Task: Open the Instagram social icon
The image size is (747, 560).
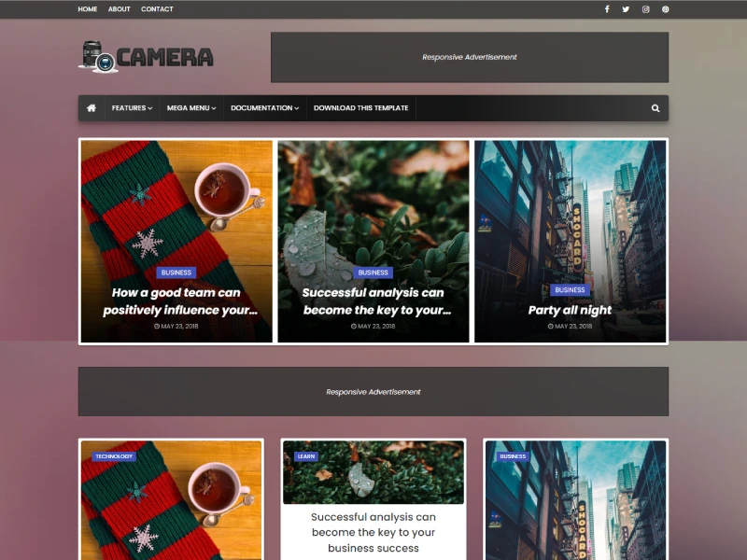Action: [x=645, y=9]
